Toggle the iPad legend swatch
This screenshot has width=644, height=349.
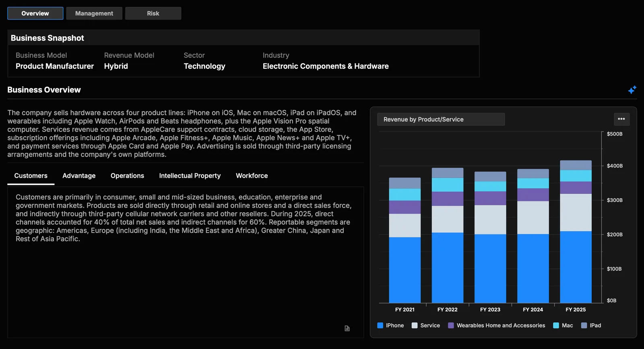pyautogui.click(x=584, y=325)
